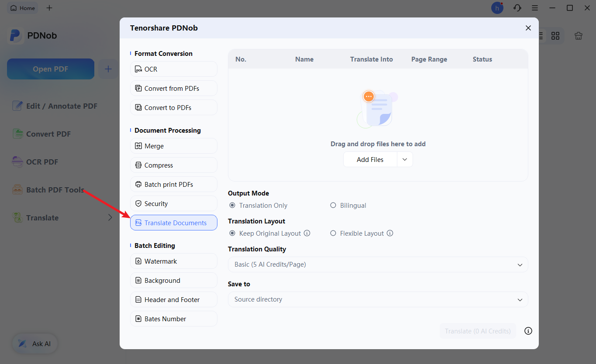Switch to the Home tab
The width and height of the screenshot is (596, 364).
[x=23, y=8]
